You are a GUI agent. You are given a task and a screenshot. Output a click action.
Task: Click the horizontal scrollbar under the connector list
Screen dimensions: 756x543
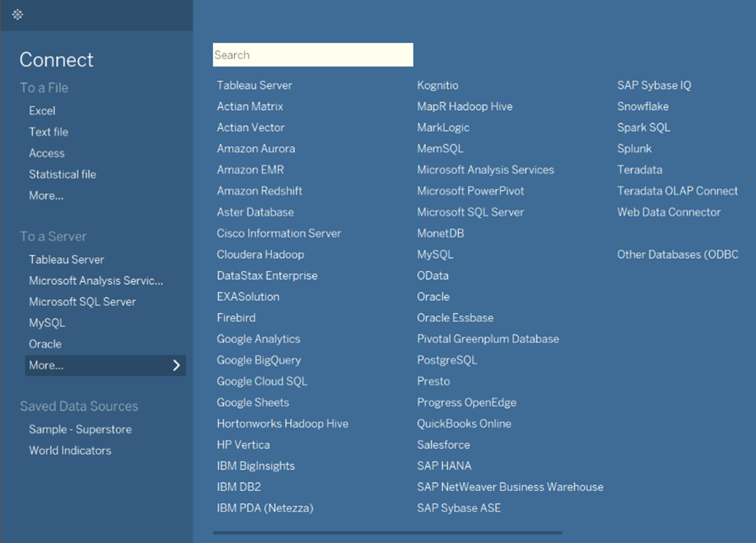(388, 533)
